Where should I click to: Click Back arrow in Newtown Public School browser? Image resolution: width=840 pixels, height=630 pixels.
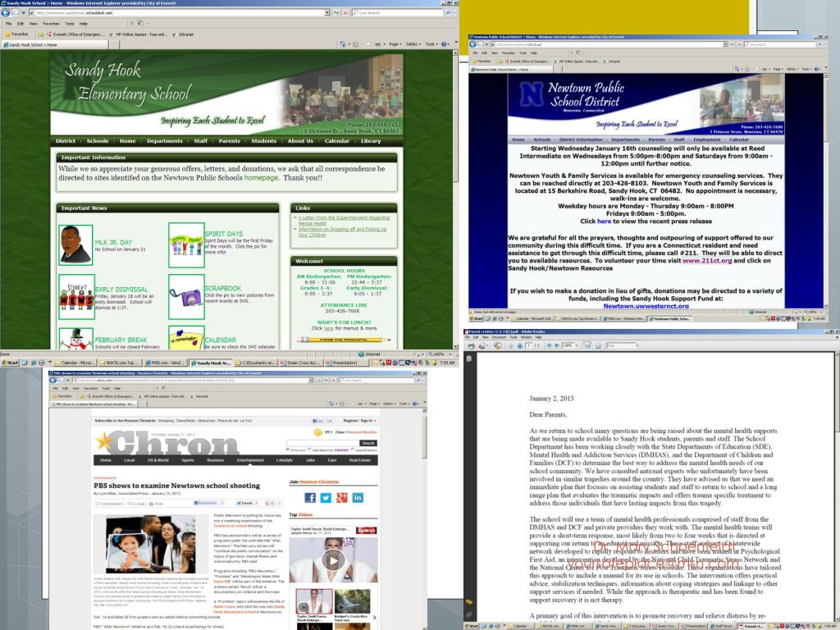click(473, 44)
